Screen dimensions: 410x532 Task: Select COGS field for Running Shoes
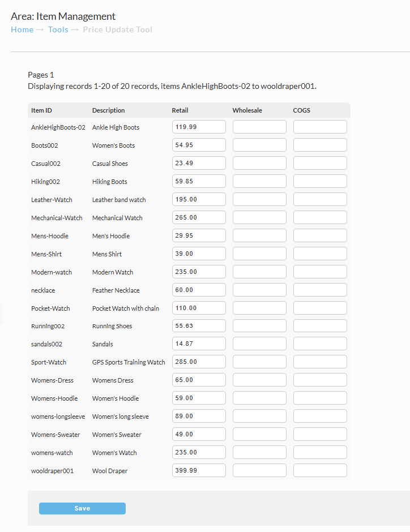click(x=320, y=326)
